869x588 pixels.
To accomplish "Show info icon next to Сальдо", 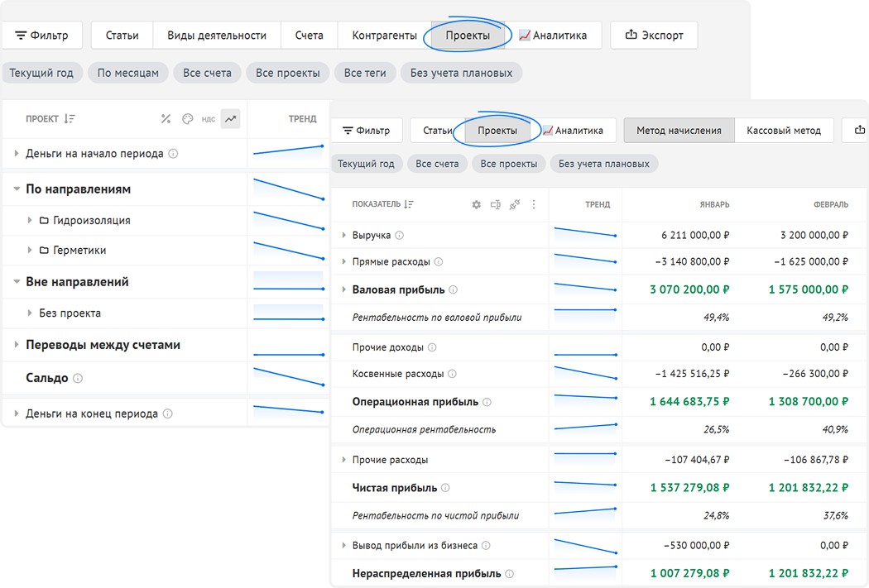I will tap(78, 378).
